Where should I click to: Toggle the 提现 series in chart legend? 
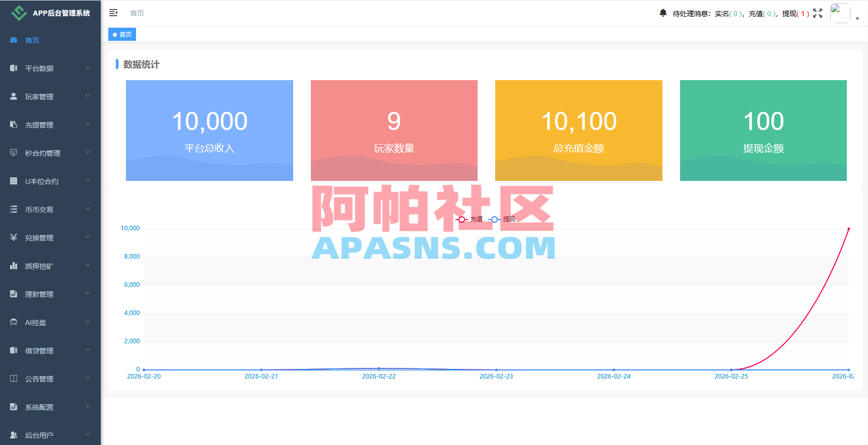pyautogui.click(x=502, y=219)
